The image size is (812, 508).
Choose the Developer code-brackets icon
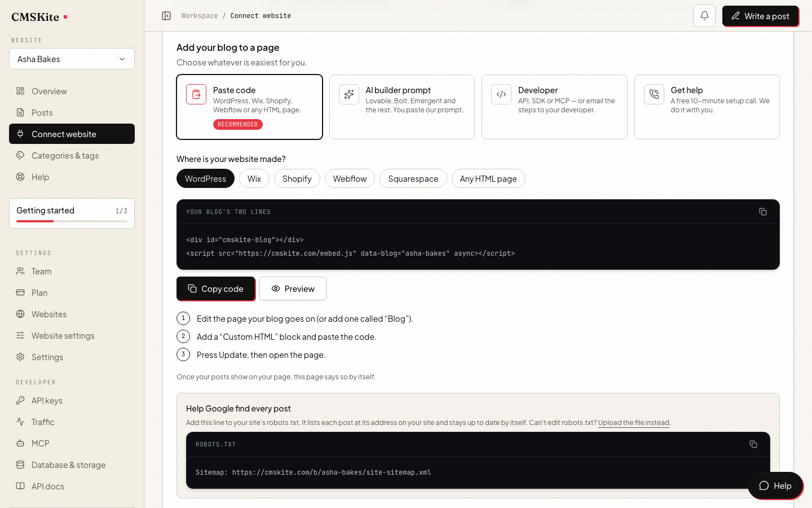[501, 94]
